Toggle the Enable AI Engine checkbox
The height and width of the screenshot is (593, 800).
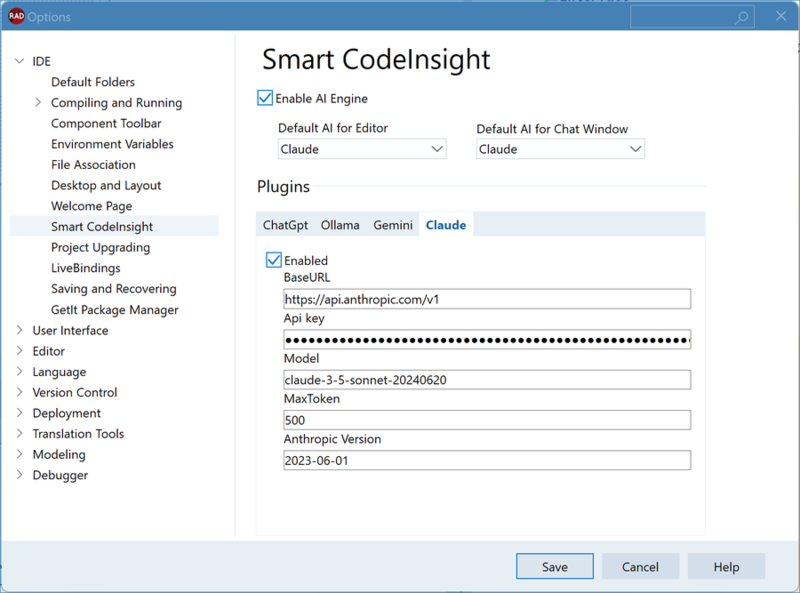[x=265, y=98]
